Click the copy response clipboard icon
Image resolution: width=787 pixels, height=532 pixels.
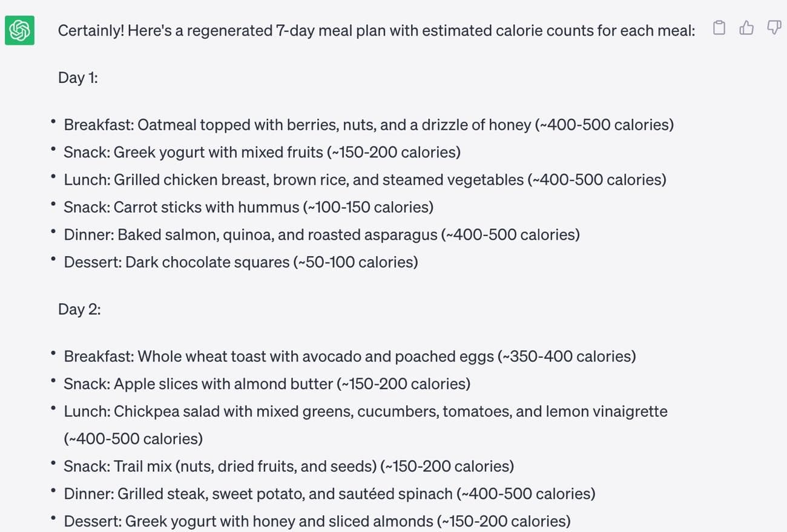coord(719,28)
